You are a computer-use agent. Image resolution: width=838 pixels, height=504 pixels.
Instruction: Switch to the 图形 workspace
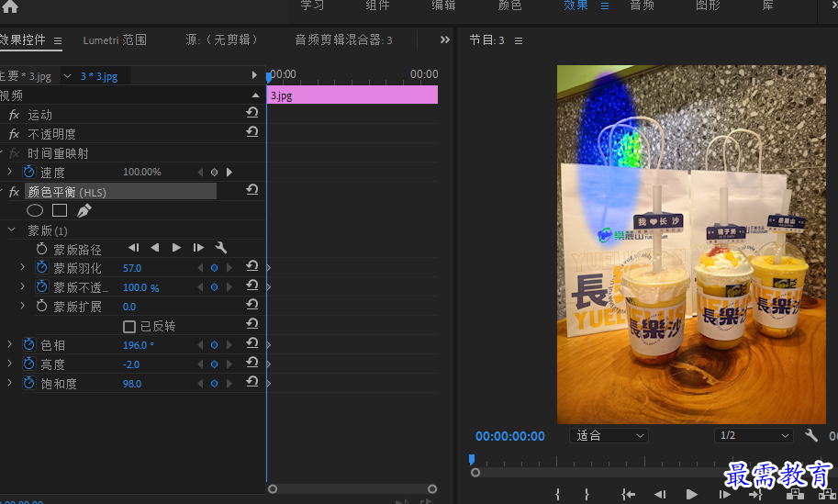pyautogui.click(x=709, y=6)
